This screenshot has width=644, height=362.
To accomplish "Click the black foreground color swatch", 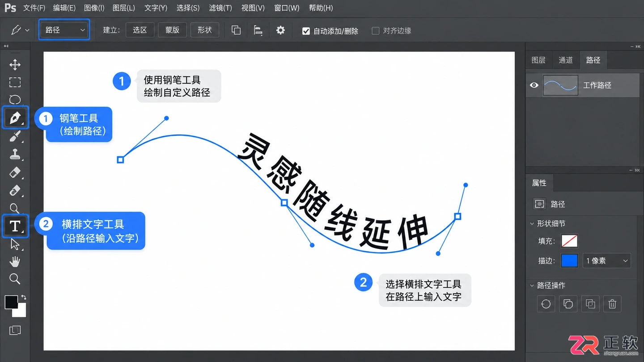I will click(11, 302).
